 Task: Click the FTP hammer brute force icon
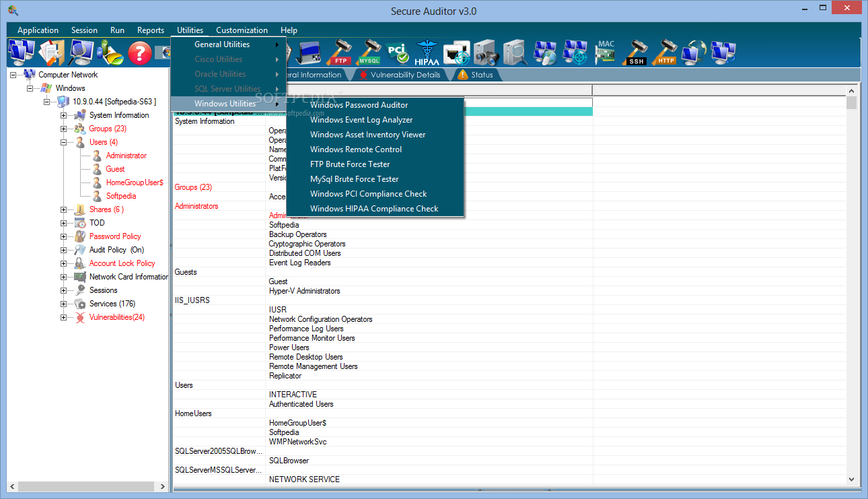click(338, 53)
